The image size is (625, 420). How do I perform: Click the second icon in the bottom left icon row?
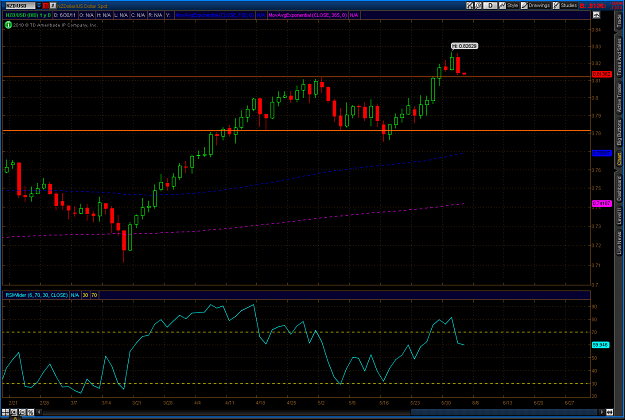click(14, 412)
